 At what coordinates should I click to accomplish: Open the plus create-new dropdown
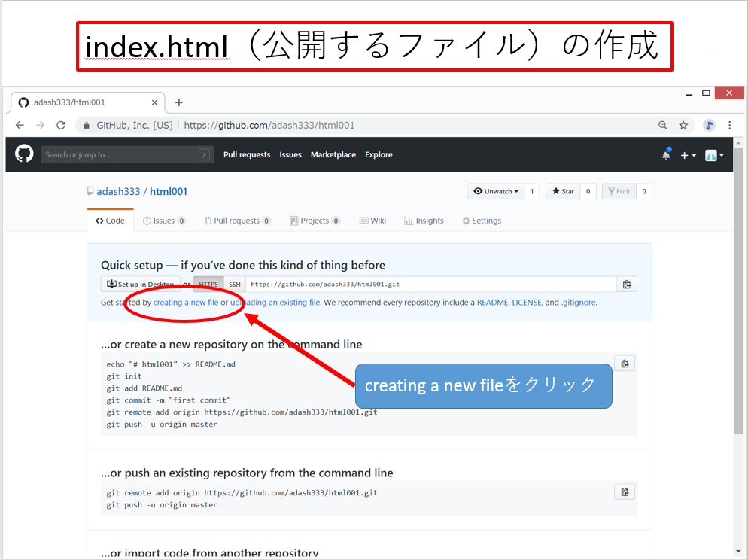tap(688, 155)
